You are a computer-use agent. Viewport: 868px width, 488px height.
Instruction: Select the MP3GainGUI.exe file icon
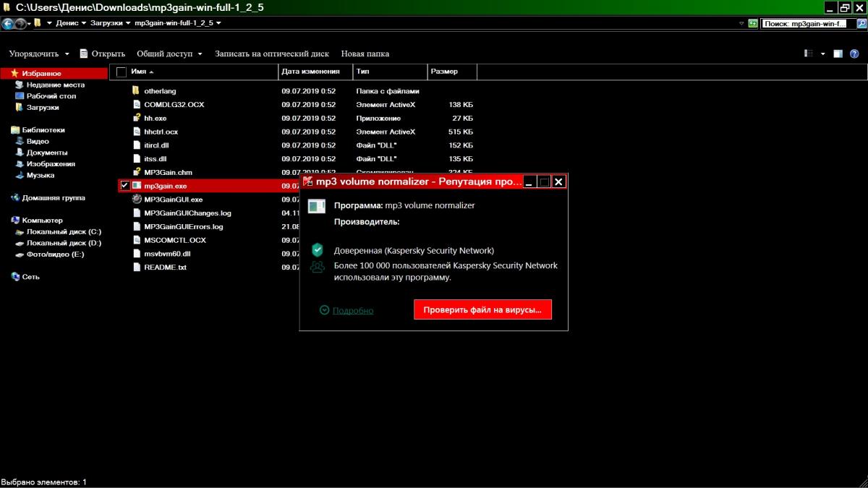coord(136,200)
